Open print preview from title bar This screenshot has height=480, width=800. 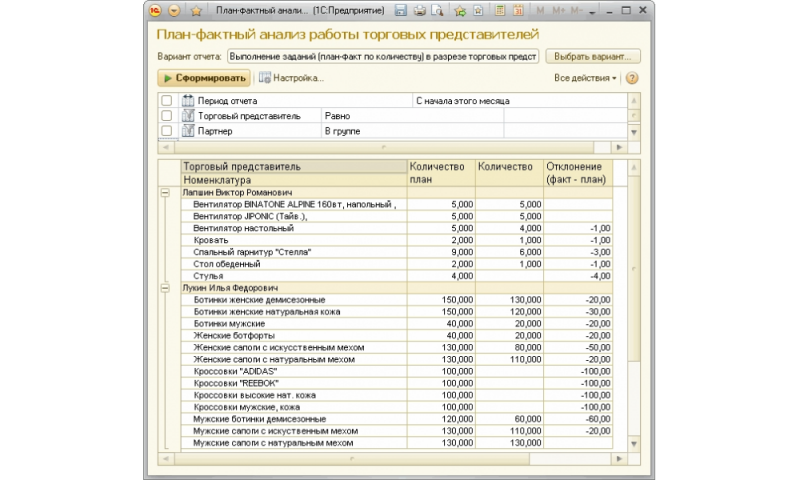coord(437,11)
